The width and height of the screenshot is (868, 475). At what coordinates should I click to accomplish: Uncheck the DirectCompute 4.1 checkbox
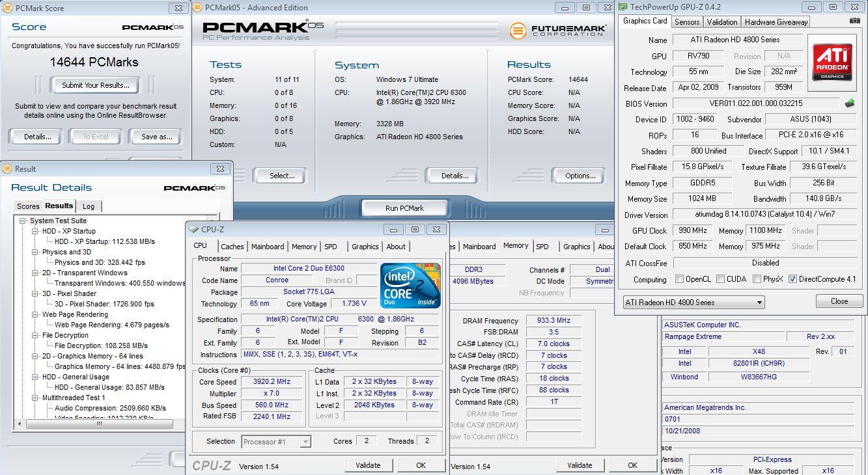pyautogui.click(x=792, y=279)
